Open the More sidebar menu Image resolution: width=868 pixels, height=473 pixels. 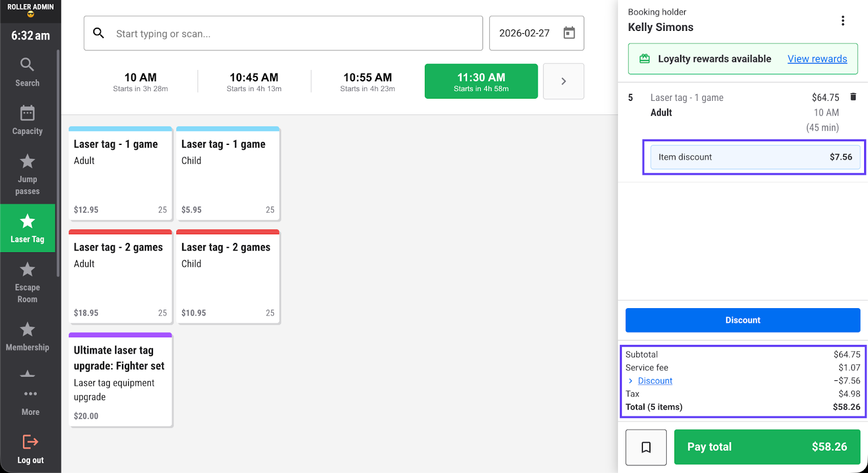pos(30,400)
